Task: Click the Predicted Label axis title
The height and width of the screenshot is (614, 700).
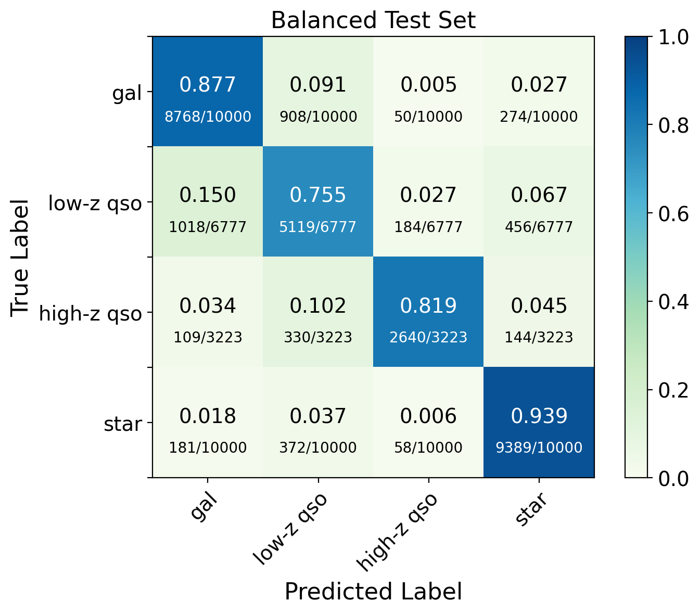Action: pyautogui.click(x=373, y=592)
